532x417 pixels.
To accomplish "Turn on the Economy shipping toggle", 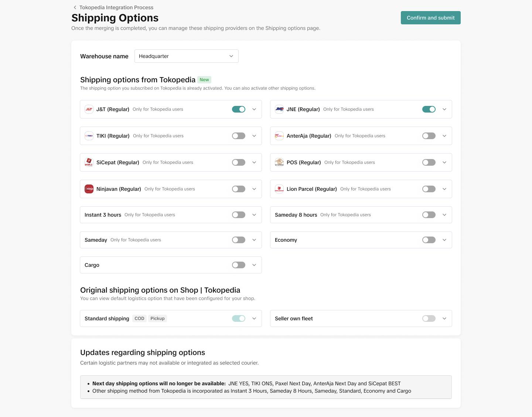I will coord(429,240).
